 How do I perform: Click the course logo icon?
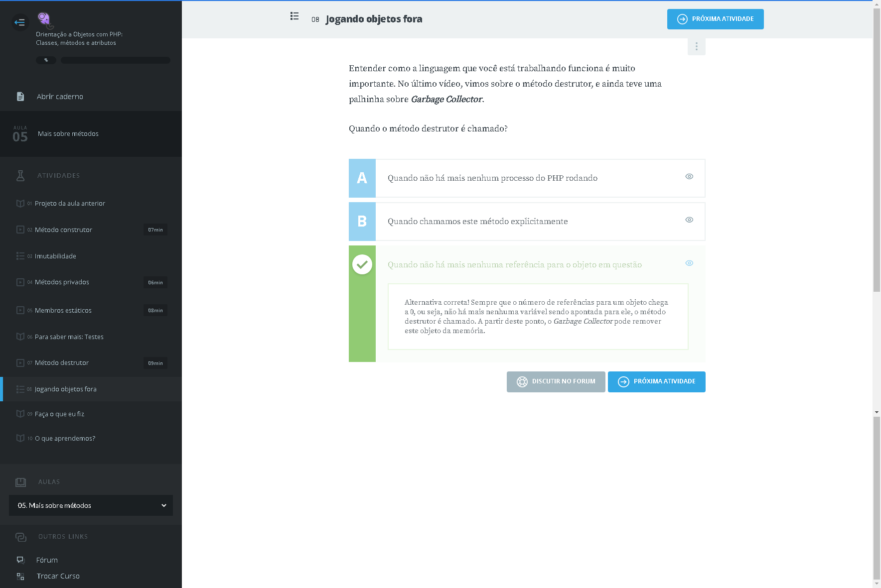click(44, 19)
